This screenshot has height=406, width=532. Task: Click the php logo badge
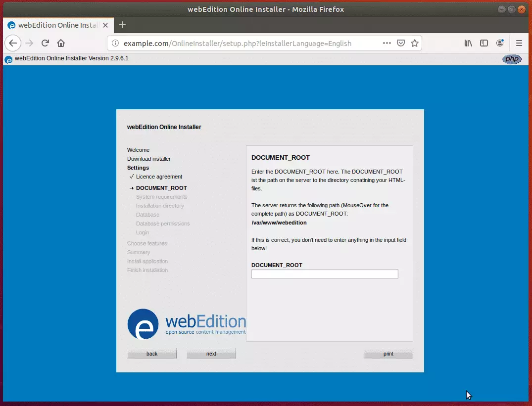(512, 59)
